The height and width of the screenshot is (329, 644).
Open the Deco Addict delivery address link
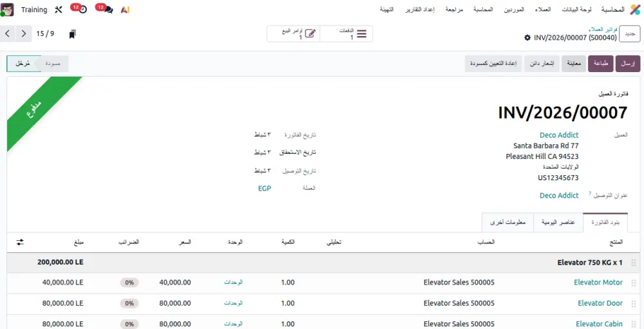tap(559, 196)
